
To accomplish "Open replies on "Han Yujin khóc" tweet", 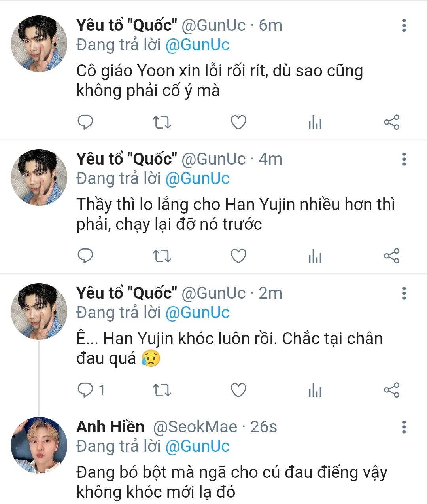I will coord(85,390).
